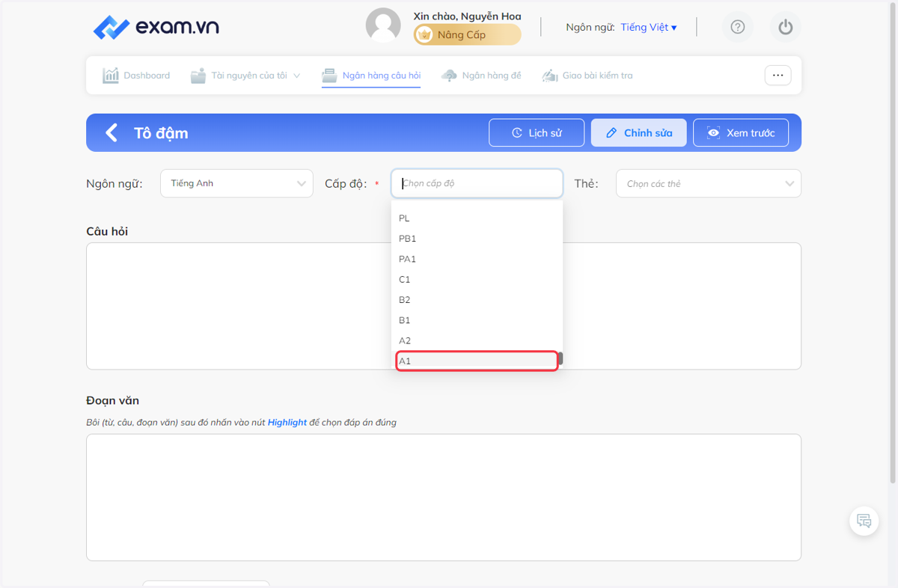Select B2 level option
The height and width of the screenshot is (588, 898).
(x=477, y=299)
